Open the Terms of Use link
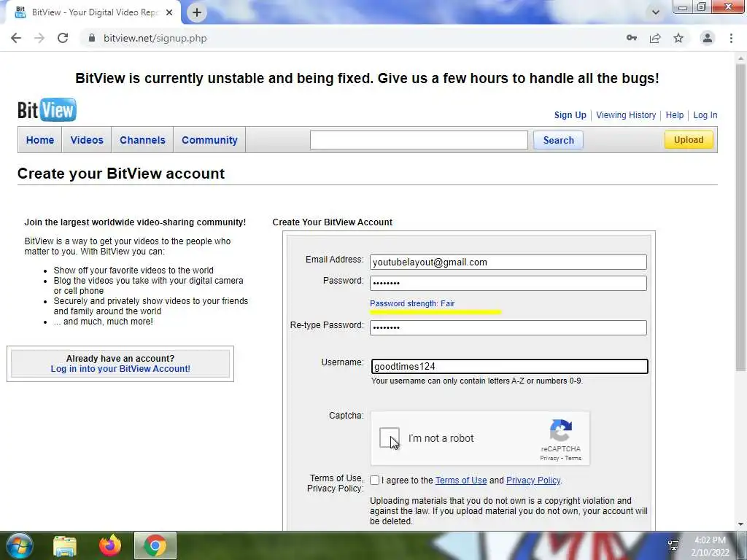The height and width of the screenshot is (560, 747). click(461, 481)
